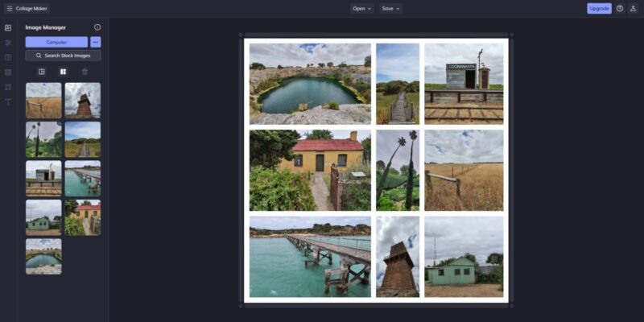Click the trash delete images icon
644x322 pixels.
(x=85, y=72)
